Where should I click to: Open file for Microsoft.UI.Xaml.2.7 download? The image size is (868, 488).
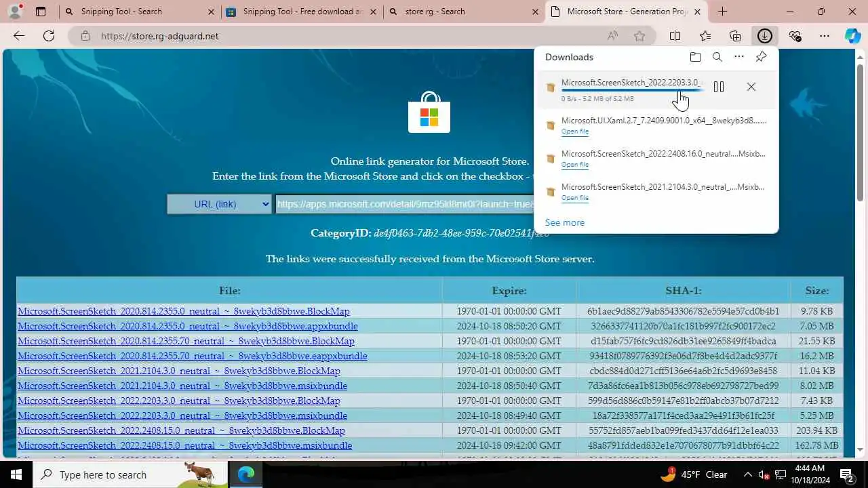coord(574,131)
